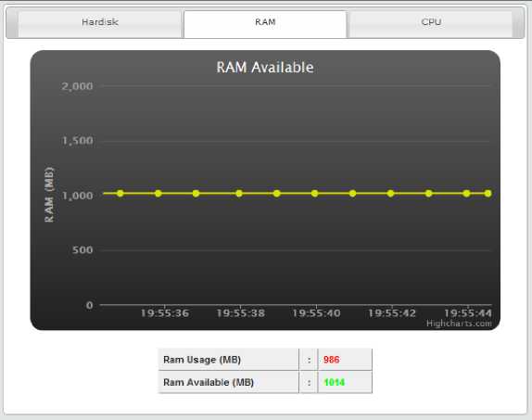
Task: Click the 2,000 y-axis label
Action: pos(77,86)
